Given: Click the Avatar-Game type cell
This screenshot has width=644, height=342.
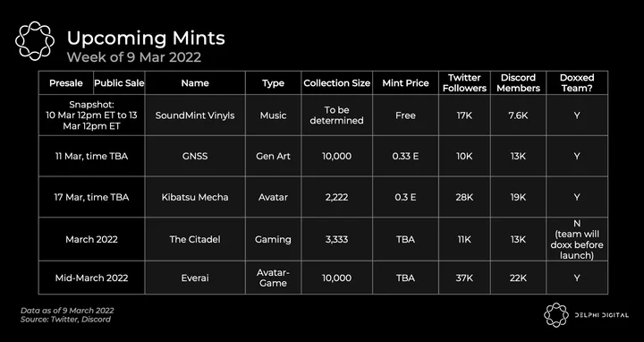Looking at the screenshot, I should 273,278.
